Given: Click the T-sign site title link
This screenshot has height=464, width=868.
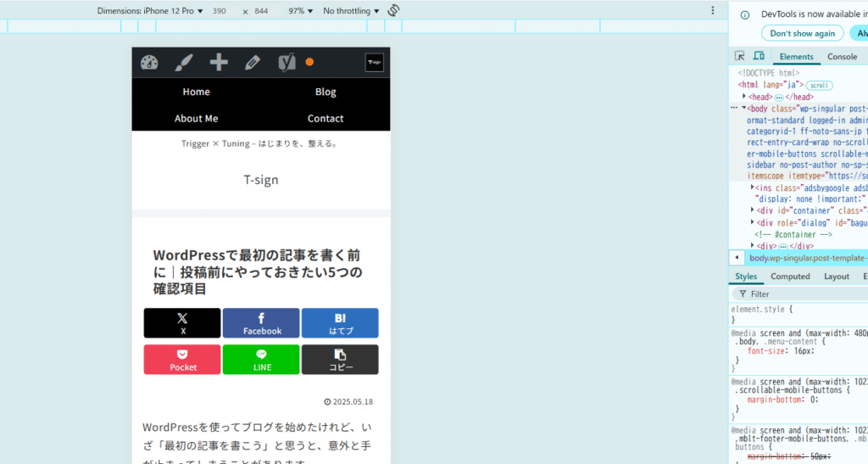Looking at the screenshot, I should 261,180.
